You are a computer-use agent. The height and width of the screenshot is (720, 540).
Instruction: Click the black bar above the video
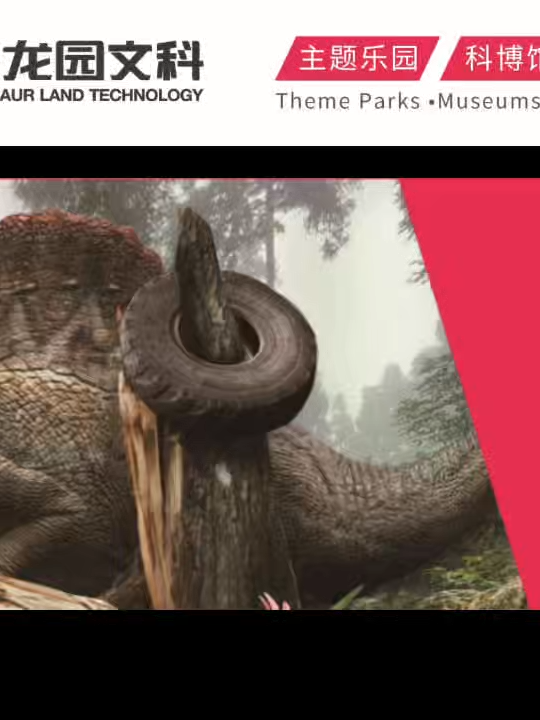(x=270, y=163)
